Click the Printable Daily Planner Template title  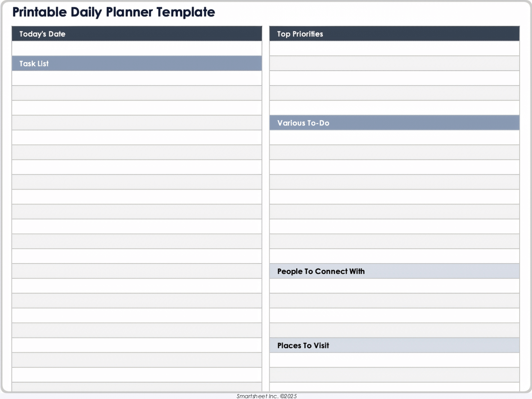pos(114,12)
